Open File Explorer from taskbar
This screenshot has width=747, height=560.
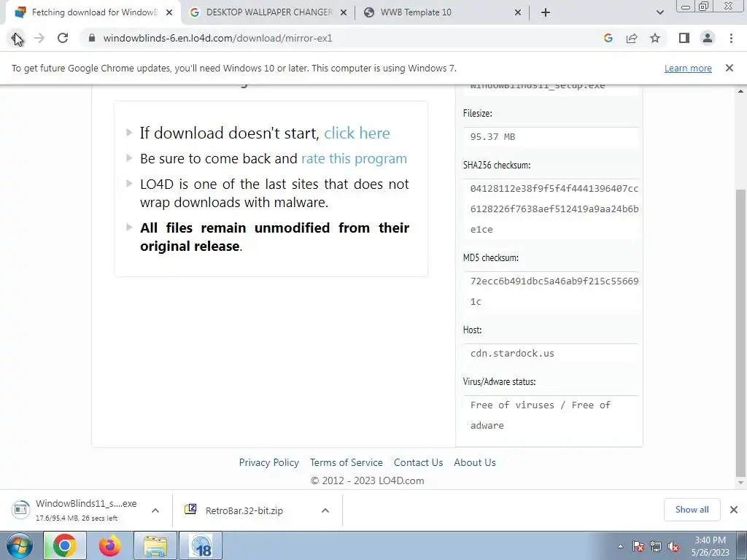[x=155, y=545]
